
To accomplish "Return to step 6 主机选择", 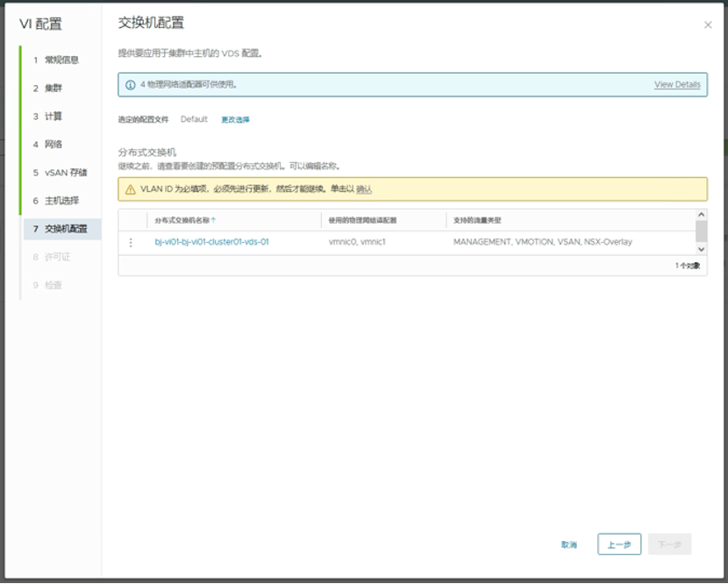I will pos(61,201).
